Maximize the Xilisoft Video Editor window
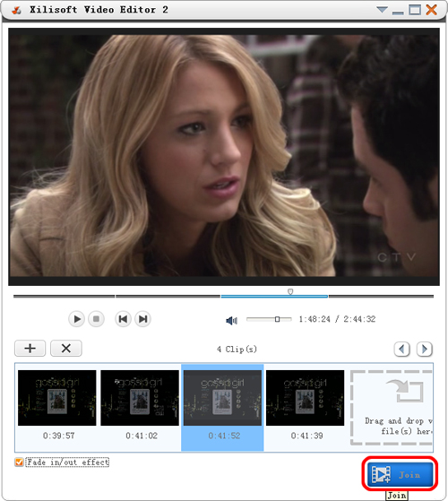The image size is (448, 501). coord(415,10)
